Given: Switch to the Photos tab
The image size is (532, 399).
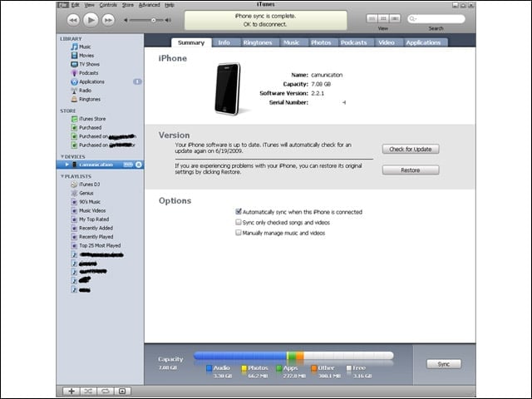Looking at the screenshot, I should pyautogui.click(x=321, y=42).
